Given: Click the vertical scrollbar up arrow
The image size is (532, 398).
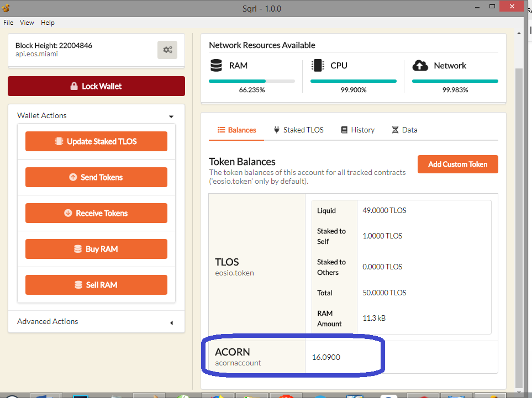Looking at the screenshot, I should (x=519, y=33).
